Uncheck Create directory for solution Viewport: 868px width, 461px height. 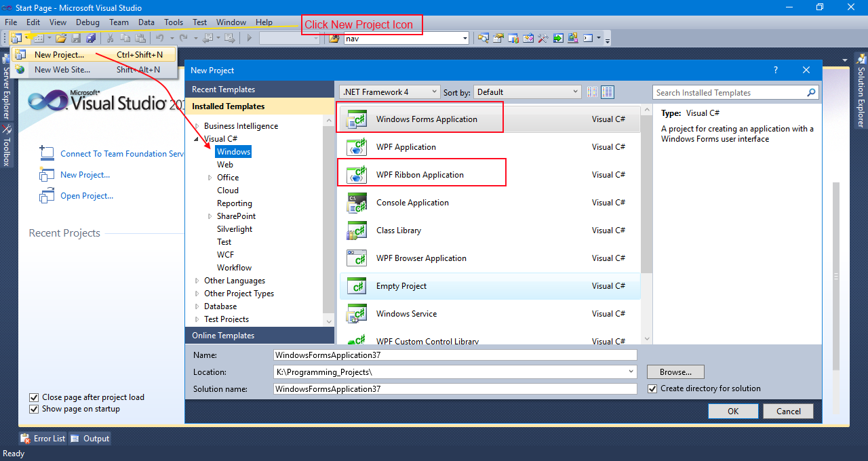652,388
